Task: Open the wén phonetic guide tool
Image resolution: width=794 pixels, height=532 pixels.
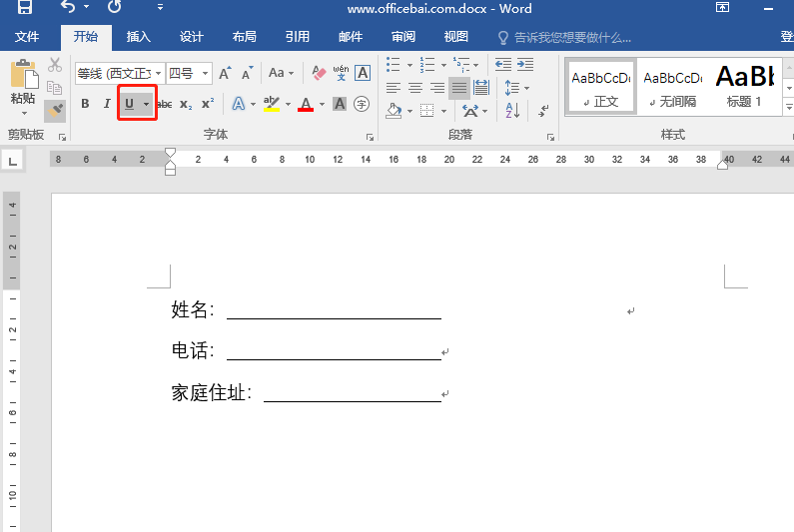Action: coord(341,74)
